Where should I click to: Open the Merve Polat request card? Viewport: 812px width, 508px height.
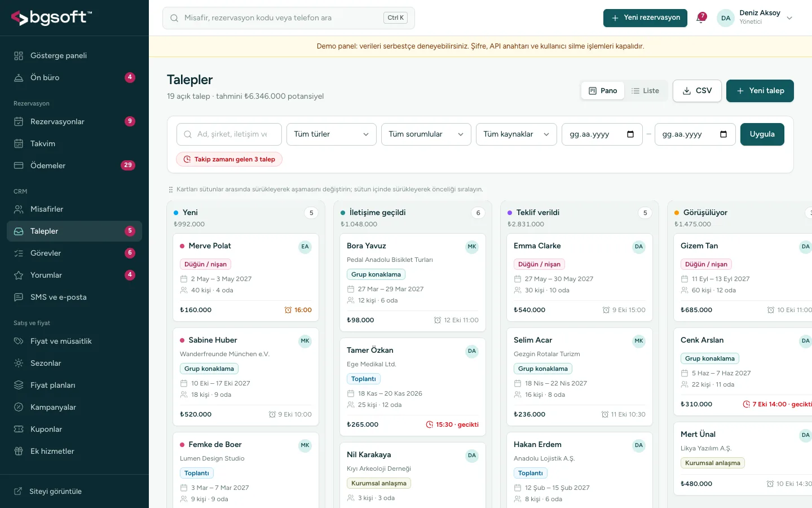point(246,278)
